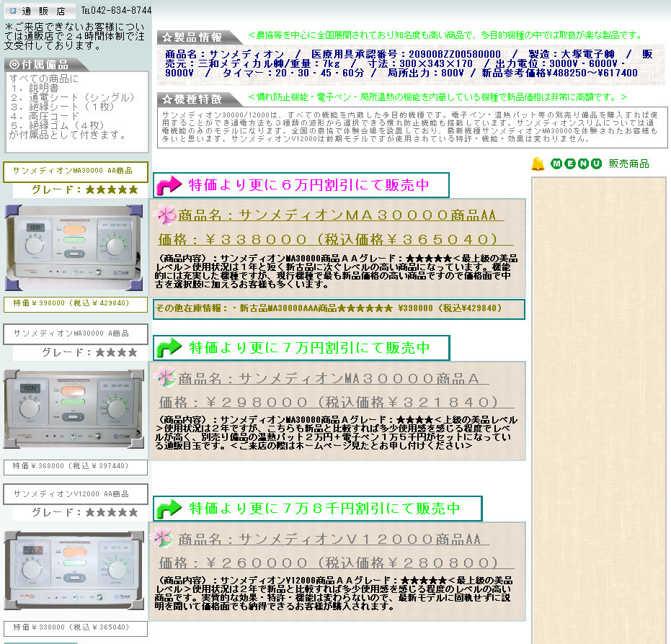Click the flower icon next to MA30000商品AA
The height and width of the screenshot is (644, 671).
[x=165, y=214]
